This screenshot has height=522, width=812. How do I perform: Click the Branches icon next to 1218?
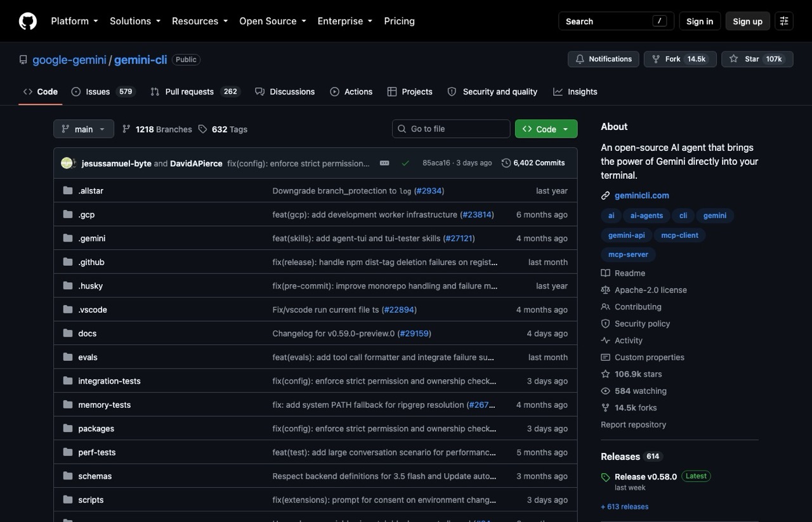pos(126,129)
